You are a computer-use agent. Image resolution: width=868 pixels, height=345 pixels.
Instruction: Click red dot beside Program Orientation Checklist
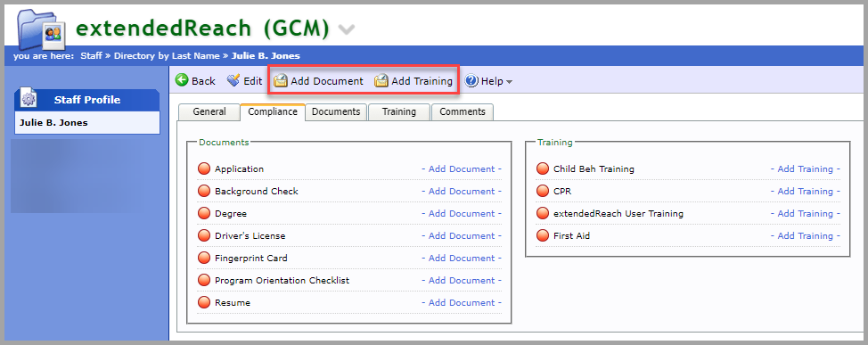tap(204, 280)
